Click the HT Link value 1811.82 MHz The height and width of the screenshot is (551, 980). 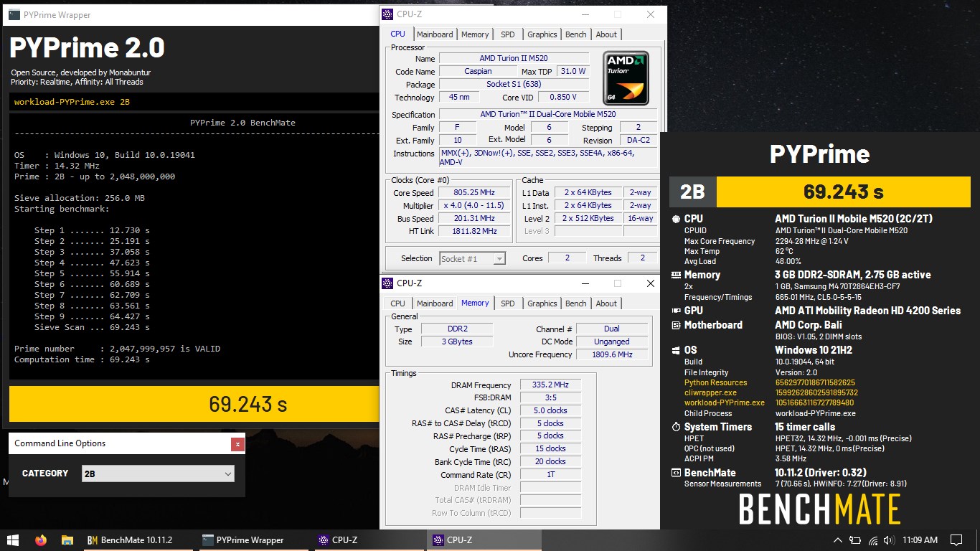pos(473,232)
